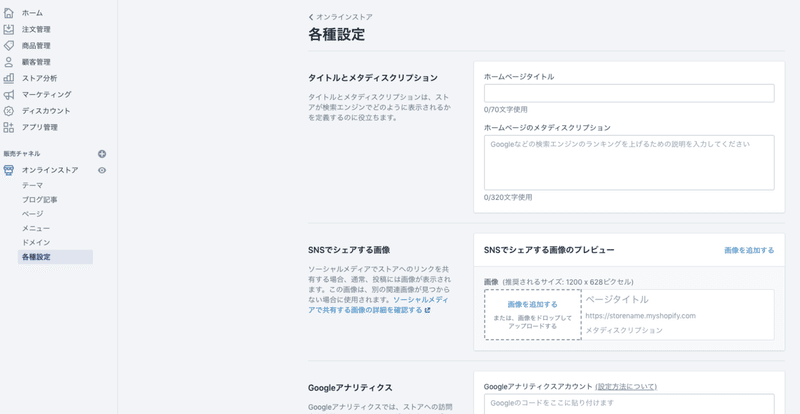This screenshot has width=800, height=414.
Task: Click the marketing megaphone icon
Action: tap(9, 94)
